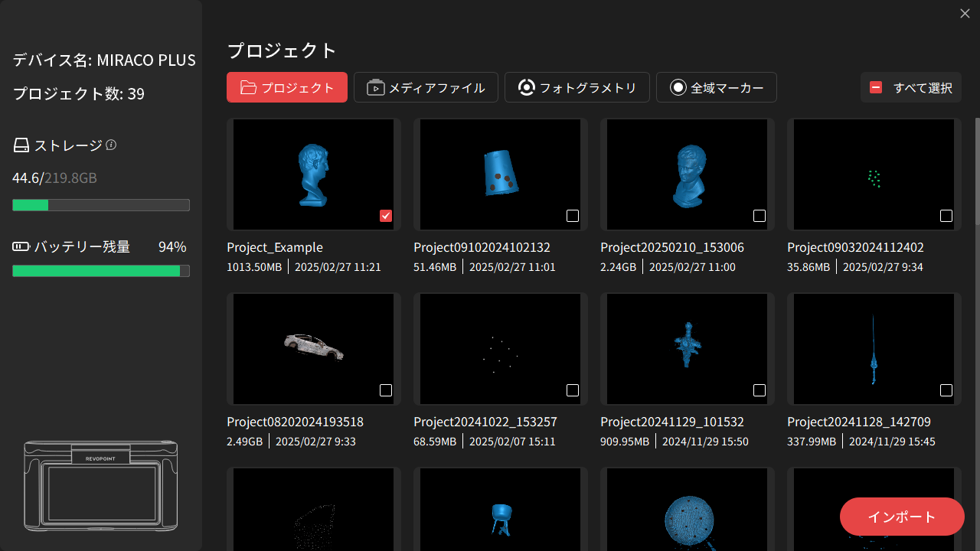Switch to the メディアファイル tab

click(426, 87)
